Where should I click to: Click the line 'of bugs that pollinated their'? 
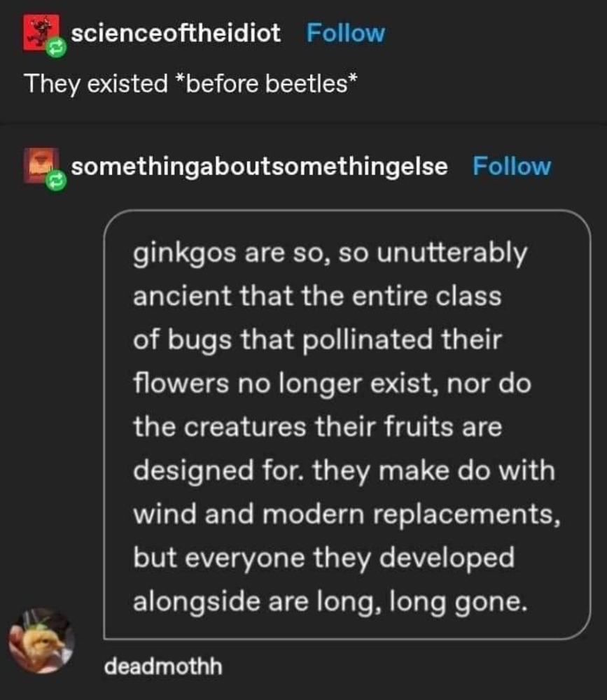317,339
